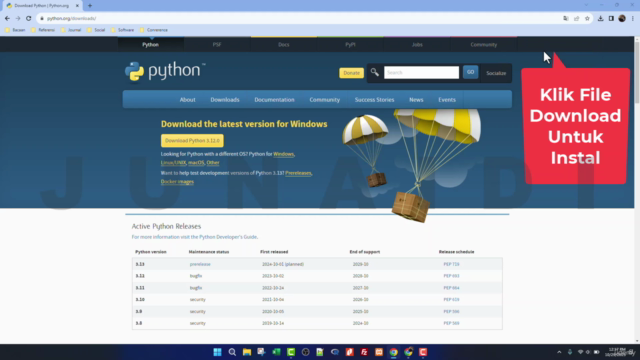Open the Prereleases link

coord(298,173)
